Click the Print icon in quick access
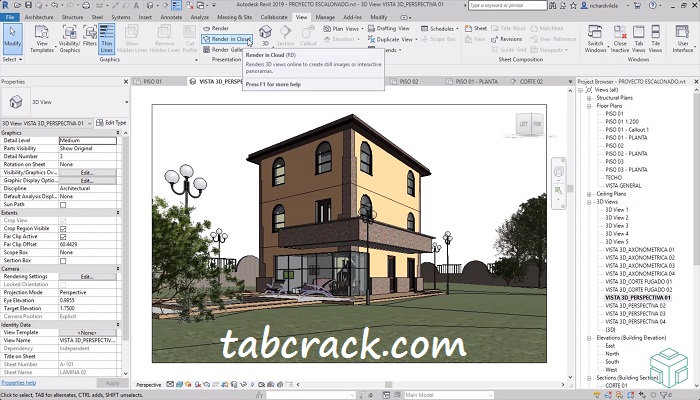 (86, 5)
